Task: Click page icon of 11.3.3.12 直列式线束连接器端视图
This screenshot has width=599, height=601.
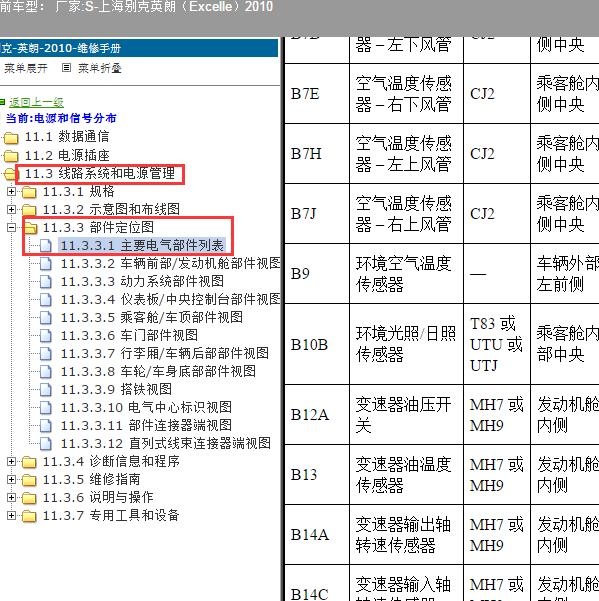Action: point(46,444)
